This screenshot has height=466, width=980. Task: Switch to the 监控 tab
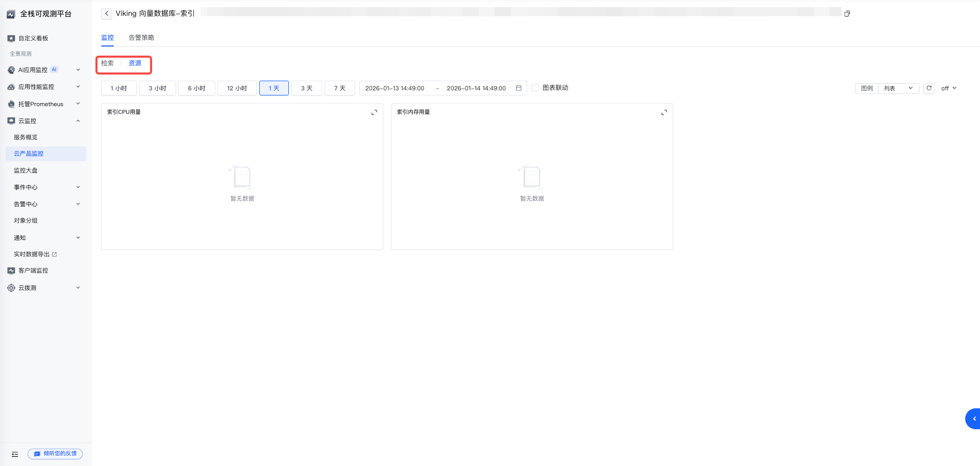coord(107,38)
